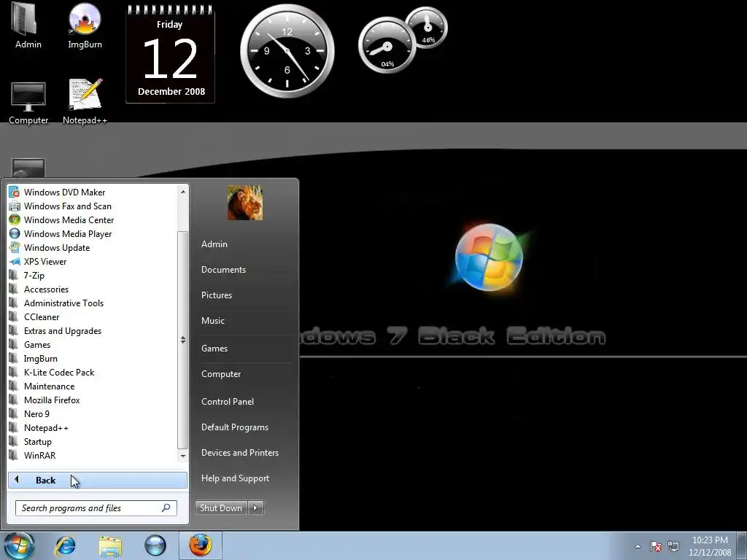Open Devices and Printers

point(240,453)
